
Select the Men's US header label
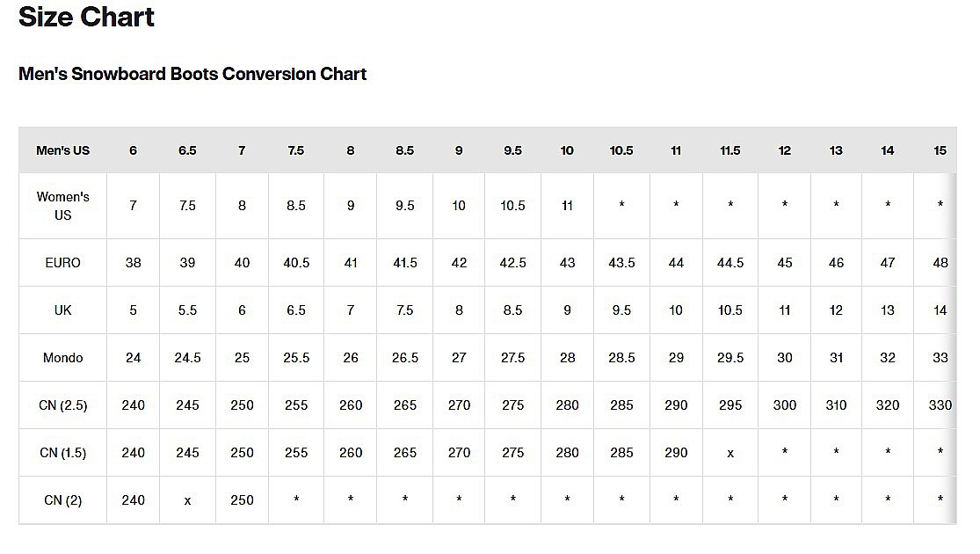[63, 150]
